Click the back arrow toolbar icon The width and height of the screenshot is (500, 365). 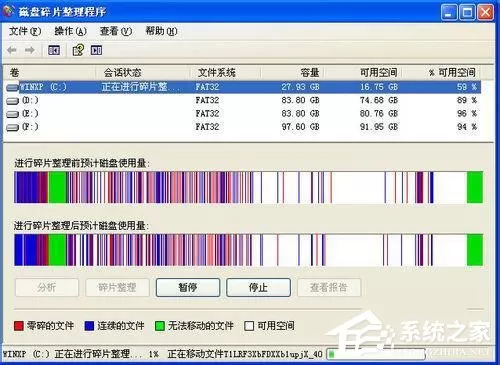tap(12, 50)
